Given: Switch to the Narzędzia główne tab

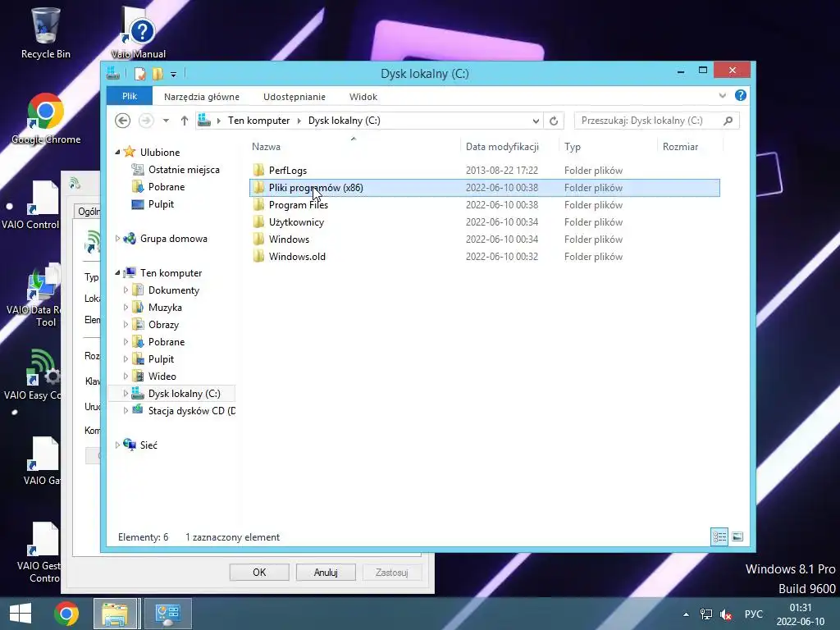Looking at the screenshot, I should tap(202, 97).
